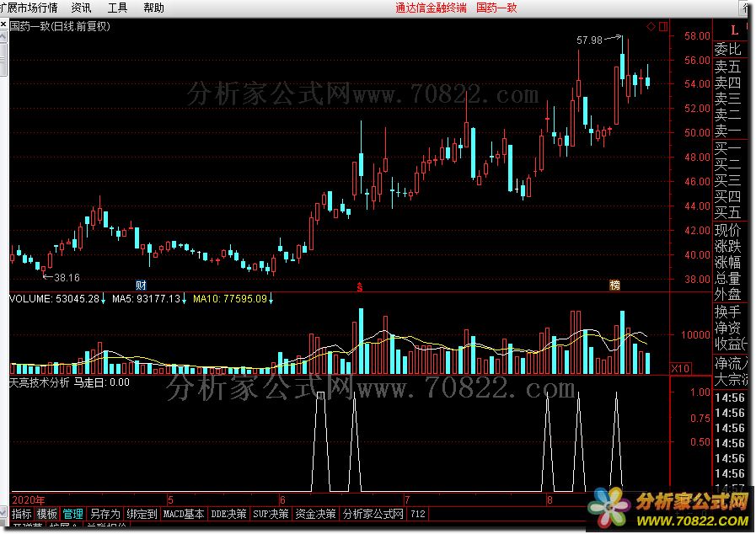Screen dimensions: 756x534
Task: Switch to MACD基本 template
Action: pos(184,514)
